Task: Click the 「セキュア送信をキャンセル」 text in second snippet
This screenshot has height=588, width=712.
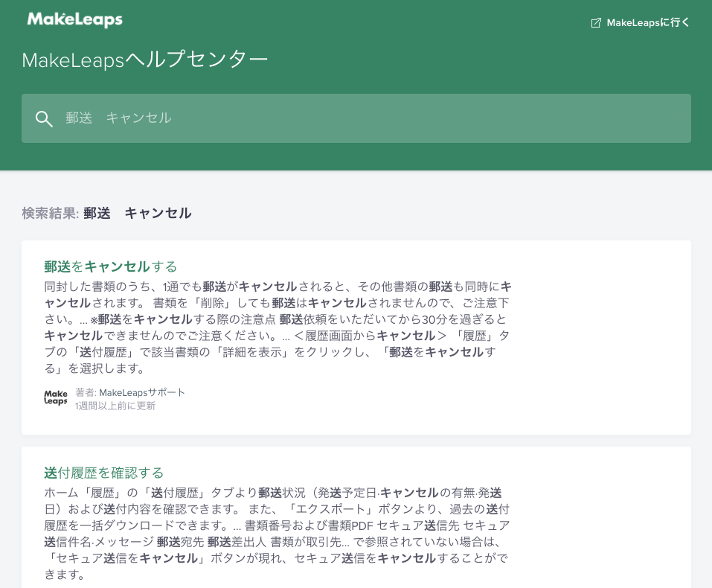Action: click(x=128, y=558)
